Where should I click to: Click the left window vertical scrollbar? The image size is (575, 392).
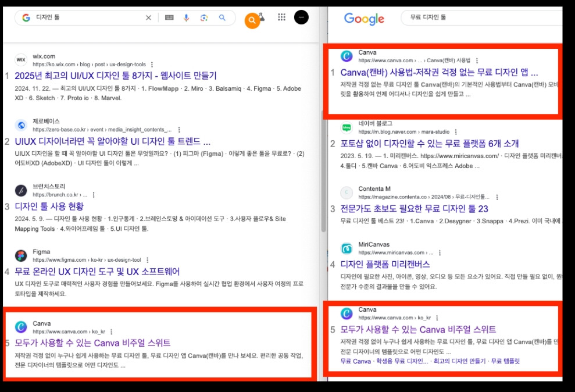tap(323, 172)
